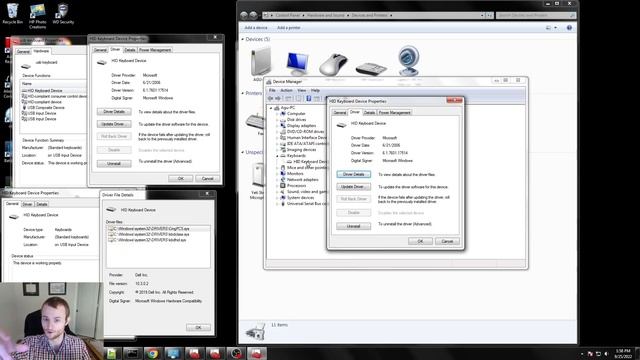640x360 pixels.
Task: Select HID Keyboard Device in Device Functions list
Action: (x=45, y=91)
